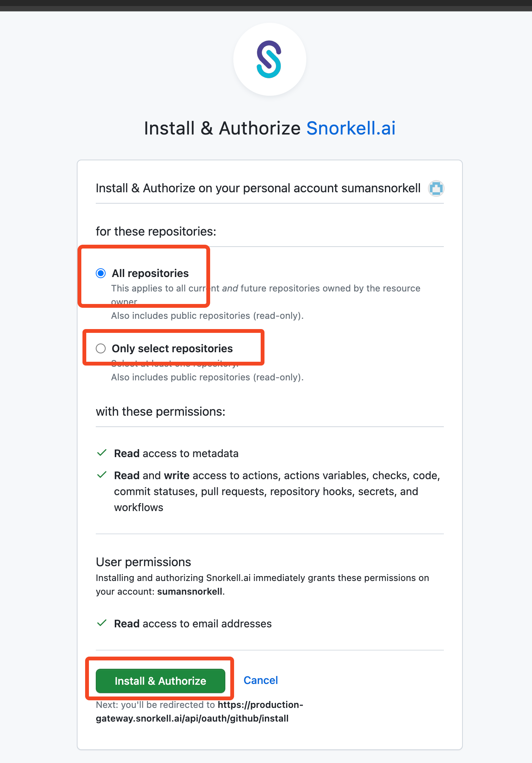Cancel the installation via the Cancel link
This screenshot has height=763, width=532.
pos(261,680)
